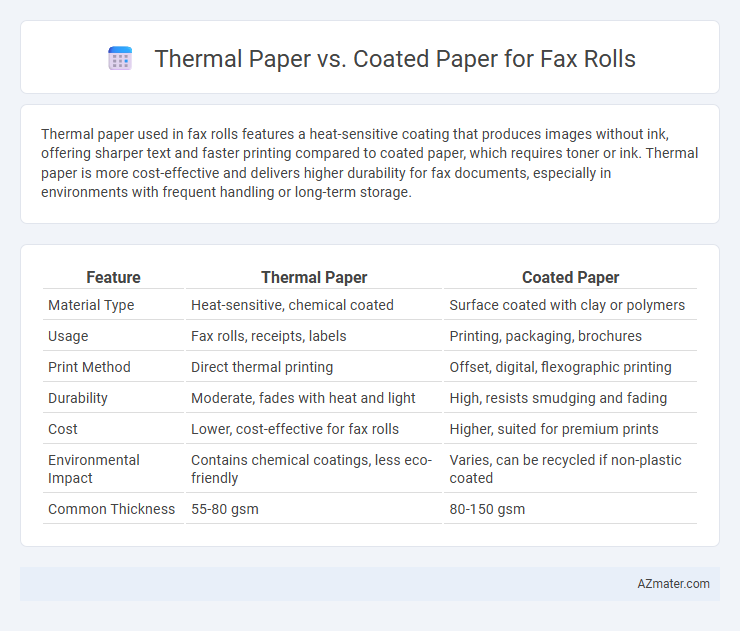
Task: Click the 'Print Method' row label
Action: tap(89, 367)
